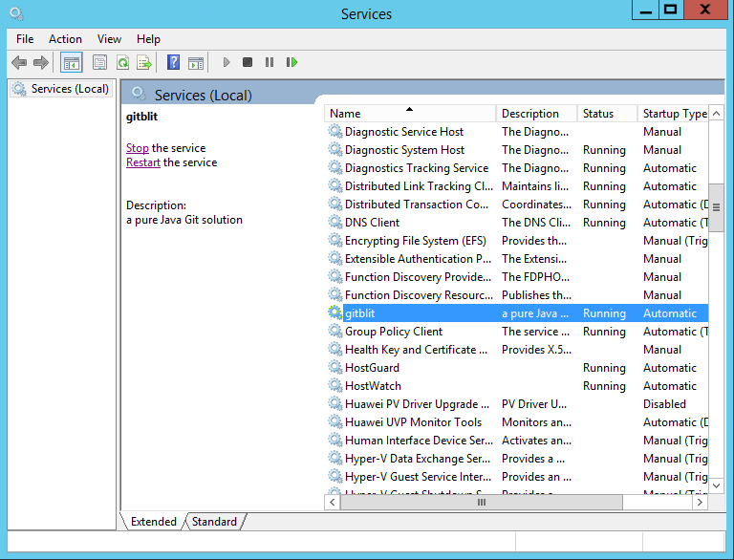Click the horizontal scrollbar right arrow
734x560 pixels.
[x=701, y=502]
